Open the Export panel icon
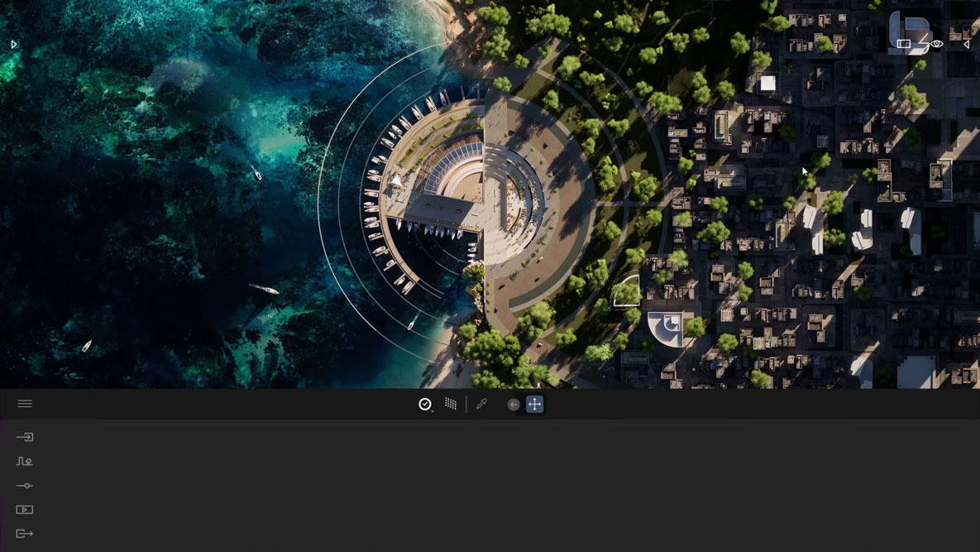Image resolution: width=980 pixels, height=552 pixels. [25, 534]
